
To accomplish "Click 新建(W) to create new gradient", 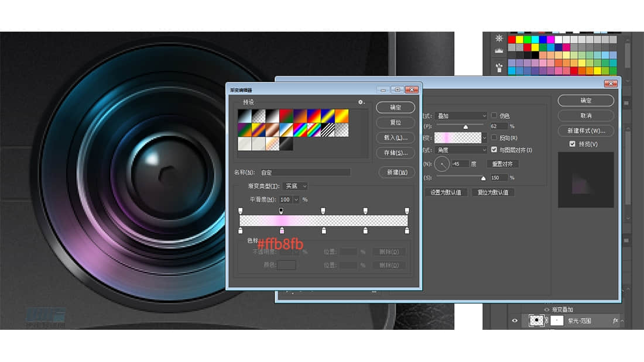I will [397, 173].
